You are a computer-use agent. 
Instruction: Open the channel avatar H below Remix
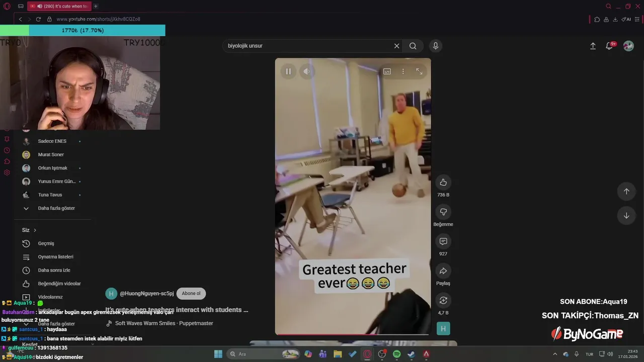click(443, 329)
